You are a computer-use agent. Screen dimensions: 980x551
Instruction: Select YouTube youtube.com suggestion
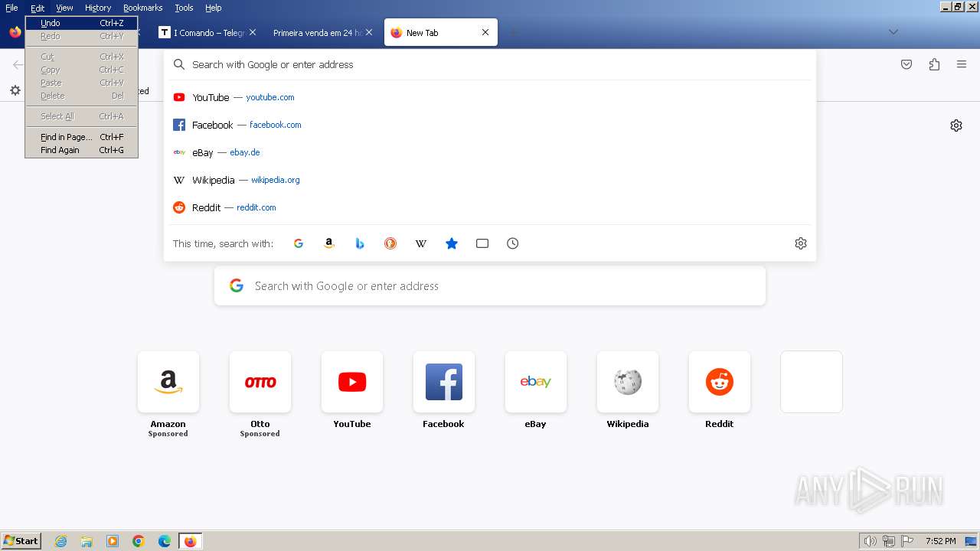pos(490,97)
